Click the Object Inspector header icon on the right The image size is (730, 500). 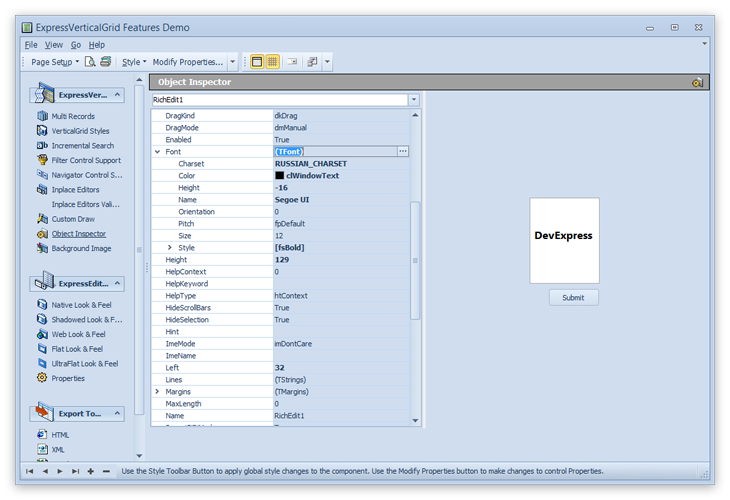[x=697, y=82]
